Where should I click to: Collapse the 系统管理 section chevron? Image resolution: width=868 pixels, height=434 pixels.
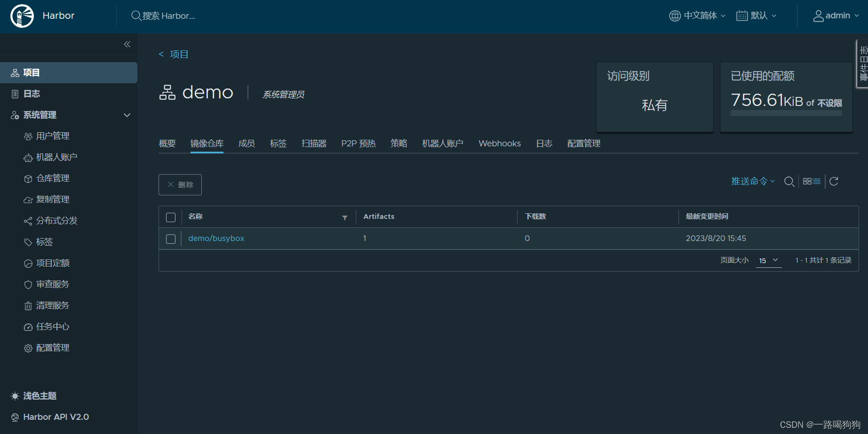tap(127, 115)
